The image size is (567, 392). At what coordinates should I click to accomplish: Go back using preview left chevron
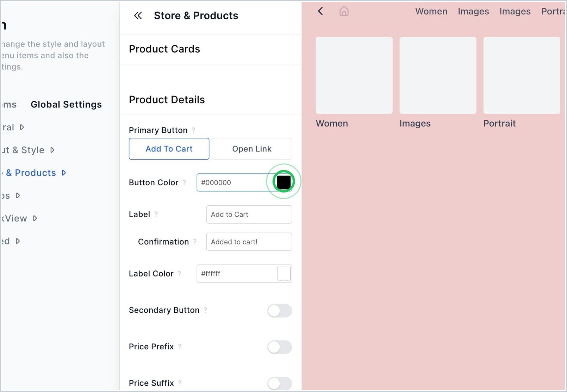320,11
